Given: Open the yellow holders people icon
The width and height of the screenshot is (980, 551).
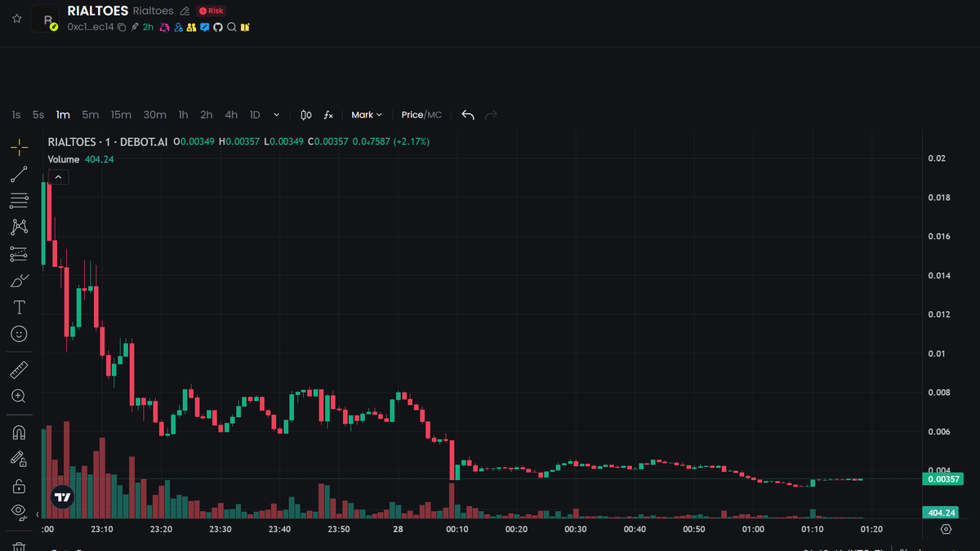Looking at the screenshot, I should [191, 27].
